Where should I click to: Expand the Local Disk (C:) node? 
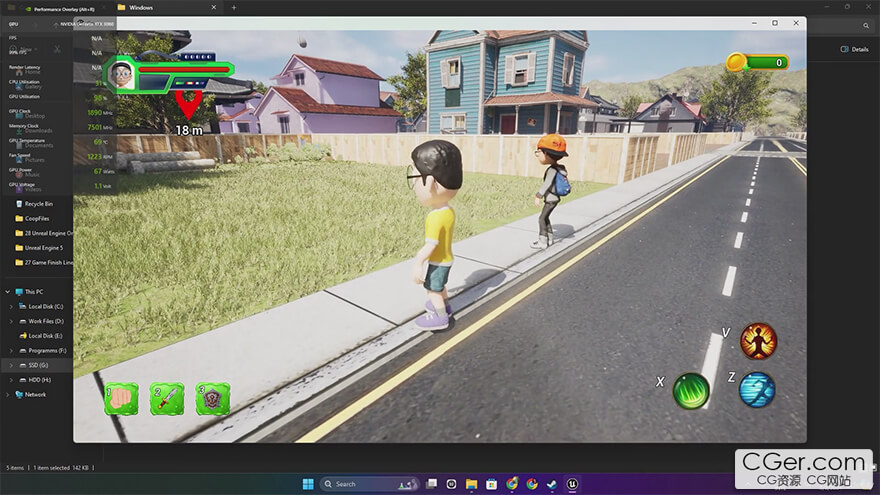[x=11, y=306]
